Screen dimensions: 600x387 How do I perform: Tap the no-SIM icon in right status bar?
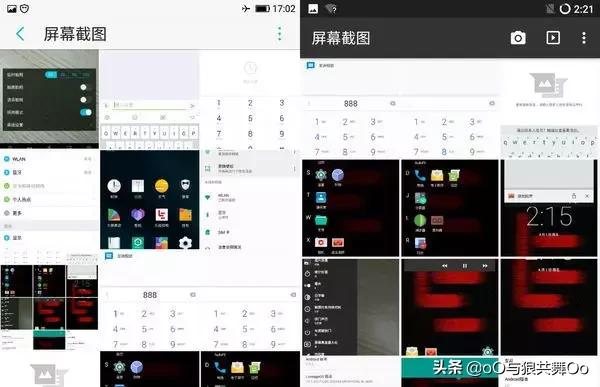(x=550, y=9)
